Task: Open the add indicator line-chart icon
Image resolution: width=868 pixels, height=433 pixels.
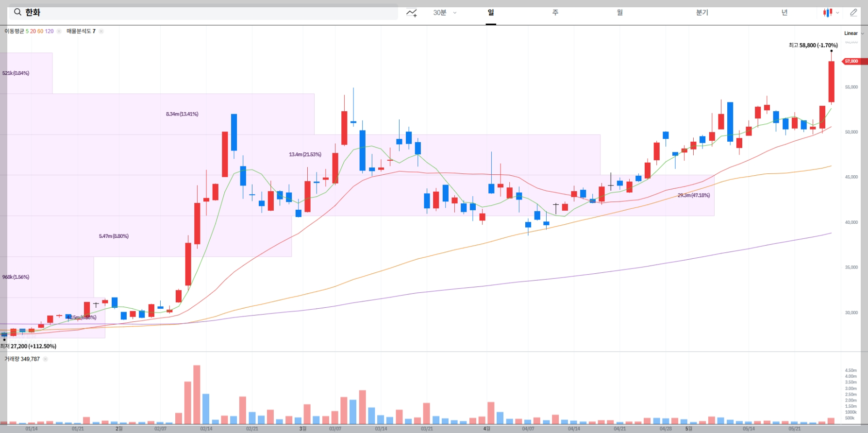Action: click(412, 13)
